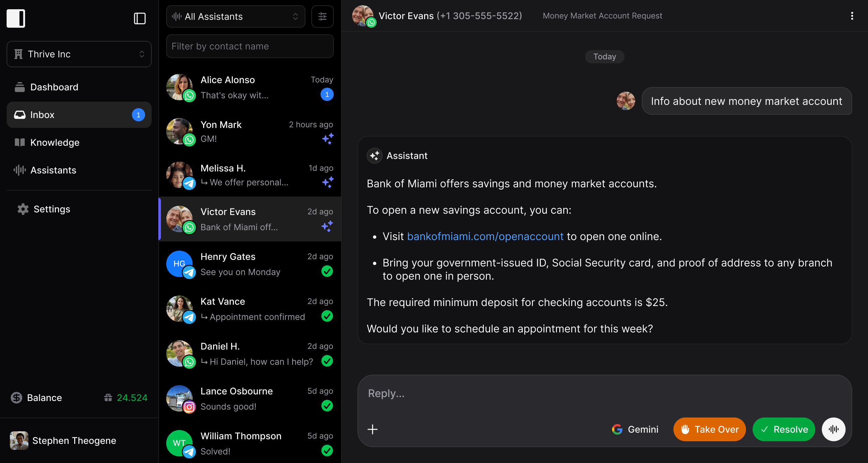Collapse the sidebar panel icon
868x463 pixels.
pos(139,18)
